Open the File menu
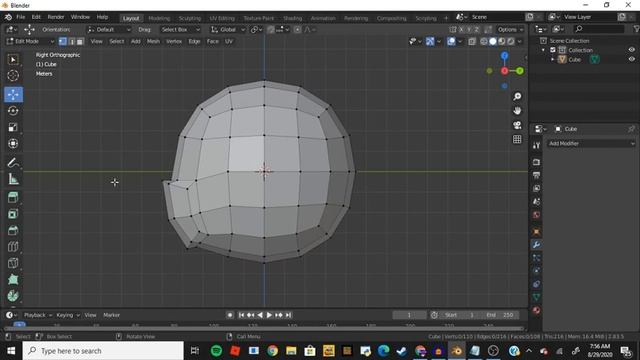 pos(20,17)
